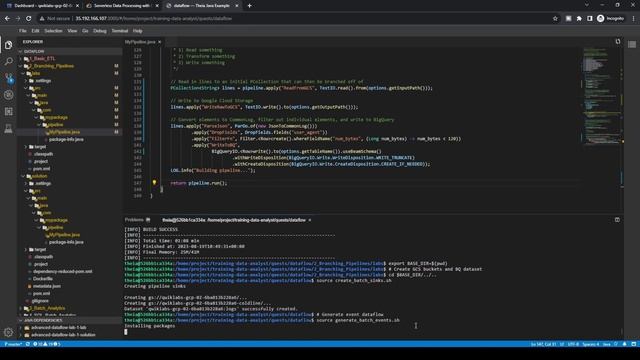The image size is (640, 360).
Task: Expand the target folder under labs
Action: tap(26, 147)
